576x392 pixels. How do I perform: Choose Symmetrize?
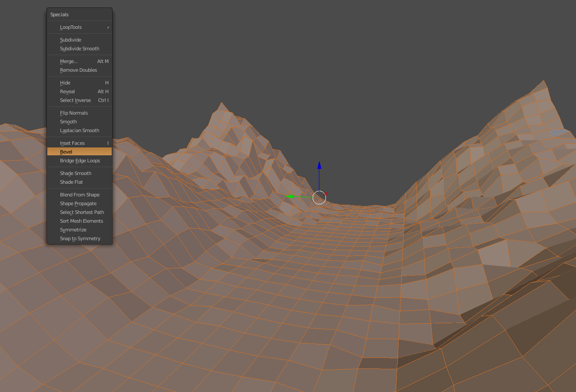point(79,230)
